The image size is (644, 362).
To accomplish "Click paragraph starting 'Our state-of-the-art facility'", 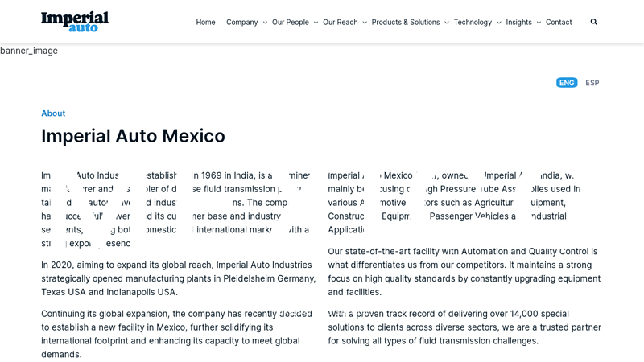I will point(464,271).
